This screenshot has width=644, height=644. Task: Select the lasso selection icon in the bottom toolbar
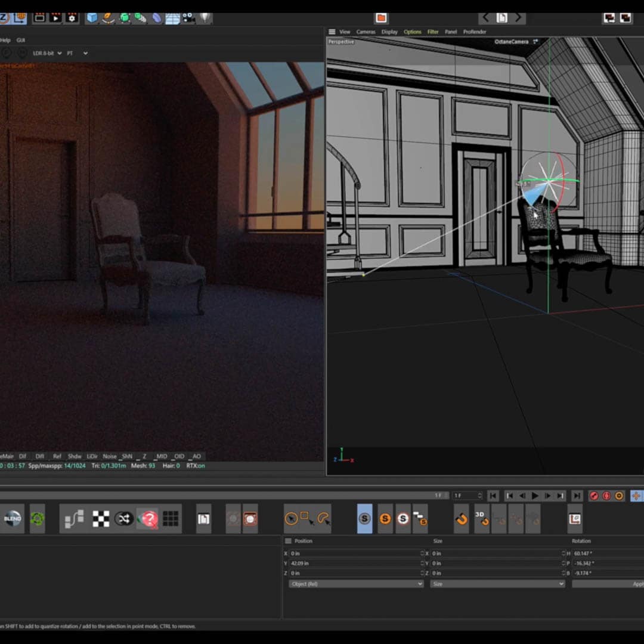click(323, 518)
